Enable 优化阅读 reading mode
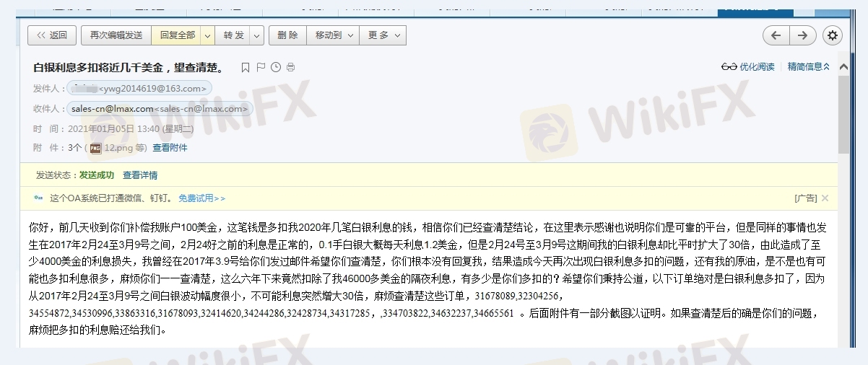 coord(748,67)
